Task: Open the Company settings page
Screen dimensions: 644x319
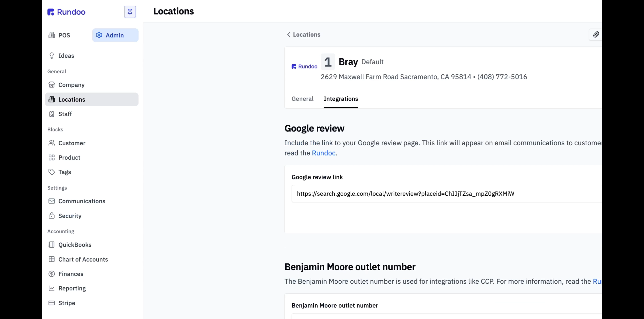Action: click(x=92, y=85)
